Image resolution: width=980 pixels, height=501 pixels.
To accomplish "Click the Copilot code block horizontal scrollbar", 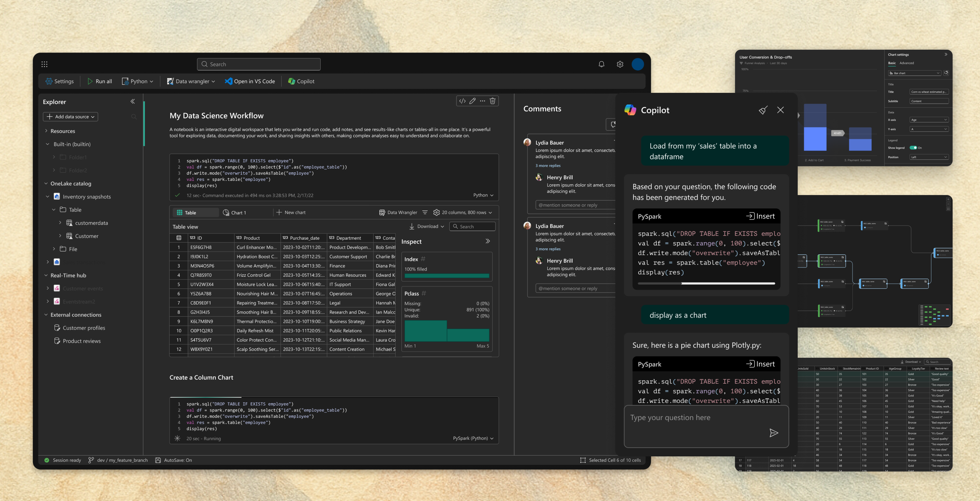I will pos(728,283).
